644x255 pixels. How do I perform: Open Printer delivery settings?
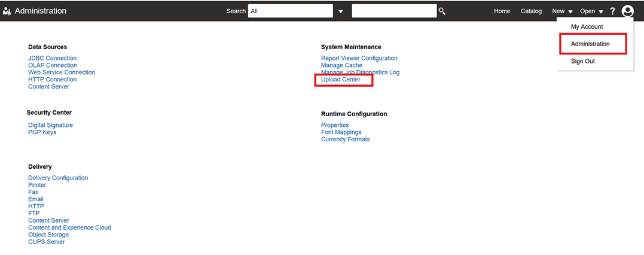[37, 185]
